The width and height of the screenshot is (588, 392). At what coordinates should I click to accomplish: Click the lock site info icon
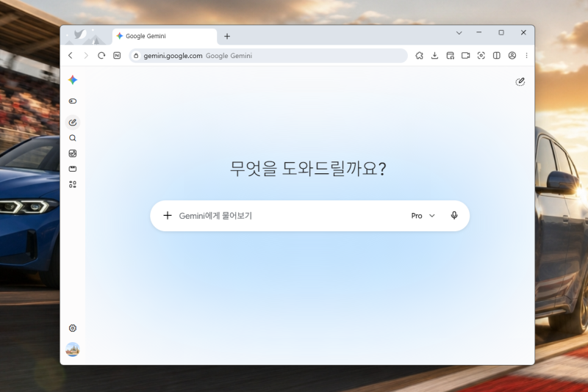coord(136,55)
